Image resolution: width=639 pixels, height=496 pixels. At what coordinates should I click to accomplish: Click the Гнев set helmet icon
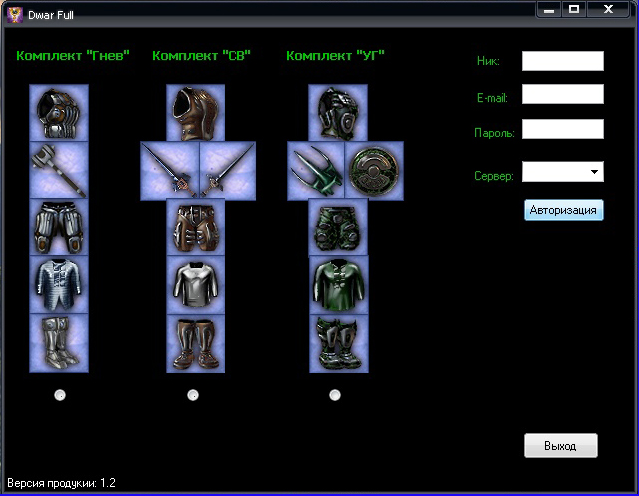point(59,113)
